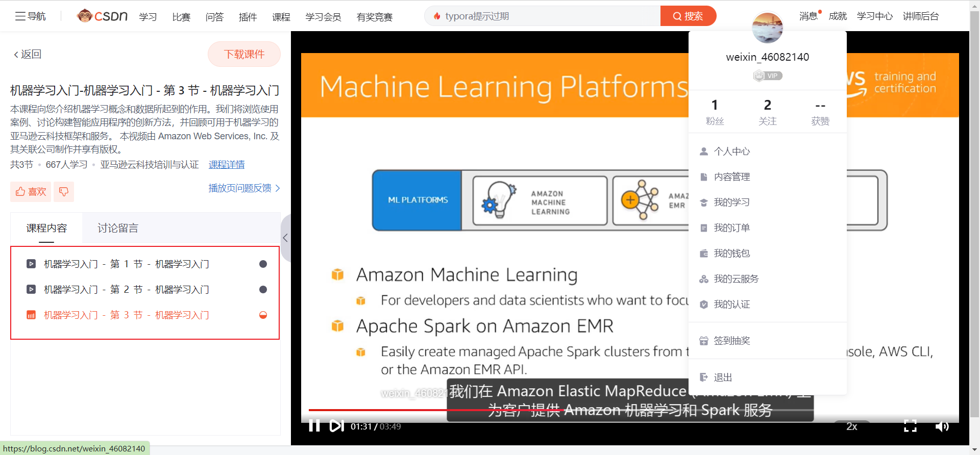Open 问答 in the top navigation
Image resolution: width=980 pixels, height=455 pixels.
point(214,17)
